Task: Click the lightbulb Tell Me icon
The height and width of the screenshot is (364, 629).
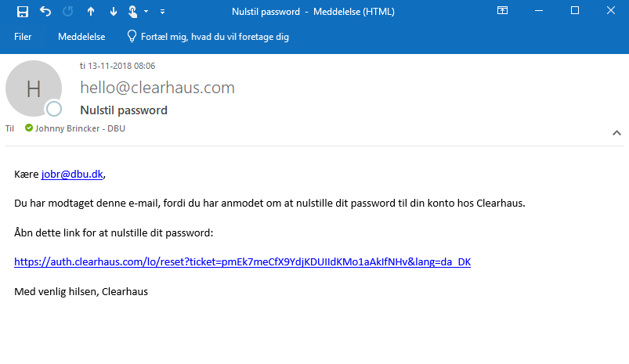Action: [x=132, y=36]
